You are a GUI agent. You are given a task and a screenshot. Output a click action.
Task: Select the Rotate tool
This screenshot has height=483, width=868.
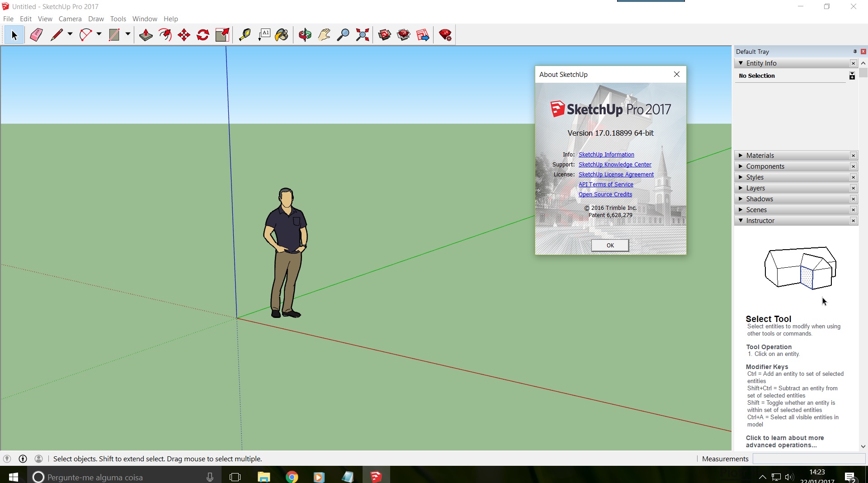click(x=203, y=35)
